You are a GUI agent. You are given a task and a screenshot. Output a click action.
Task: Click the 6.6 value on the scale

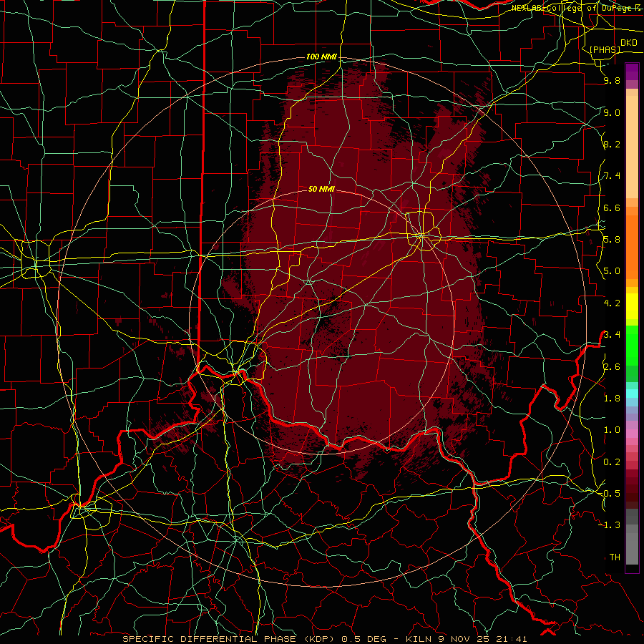pos(612,208)
